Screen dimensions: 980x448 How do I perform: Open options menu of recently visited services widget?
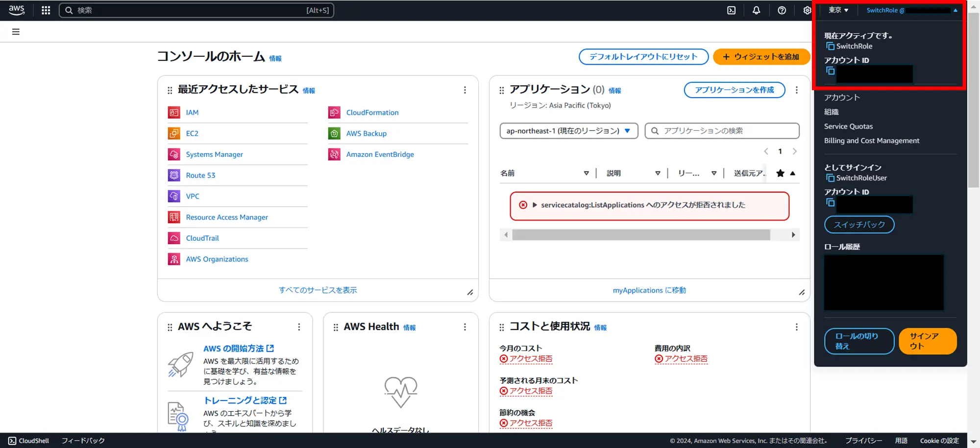coord(465,90)
